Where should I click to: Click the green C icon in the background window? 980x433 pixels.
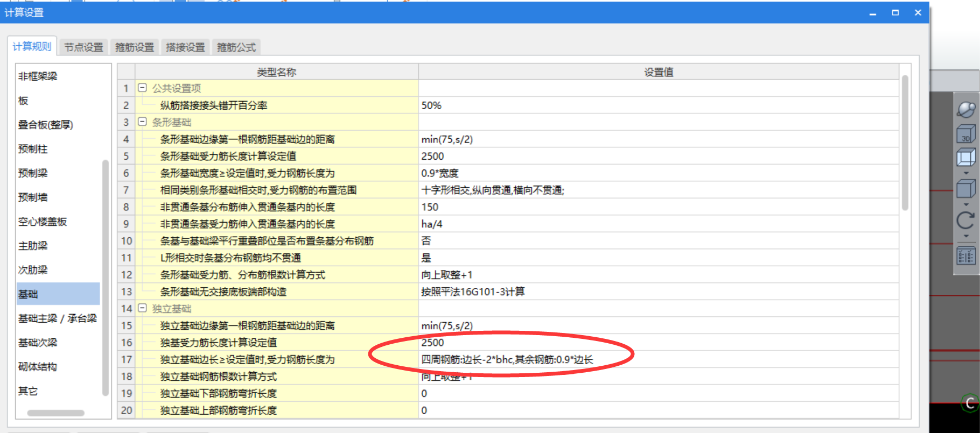pyautogui.click(x=970, y=403)
